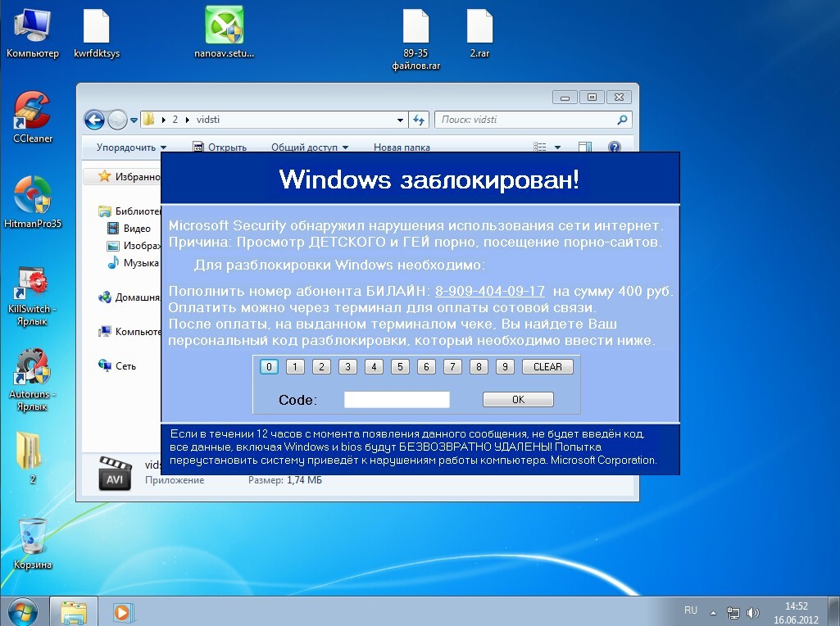840x626 pixels.
Task: Open the Корзина recycle bin
Action: point(32,543)
